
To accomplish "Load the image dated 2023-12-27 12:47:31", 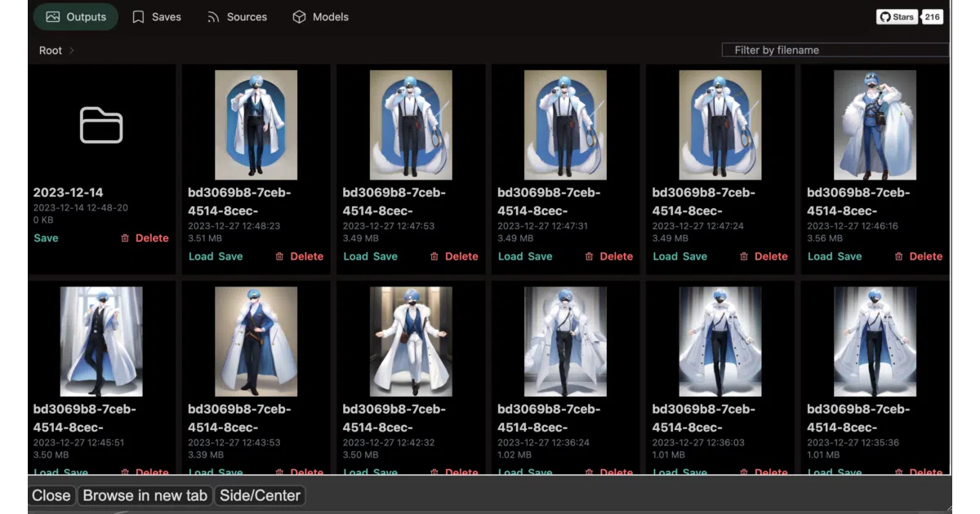I will [510, 256].
